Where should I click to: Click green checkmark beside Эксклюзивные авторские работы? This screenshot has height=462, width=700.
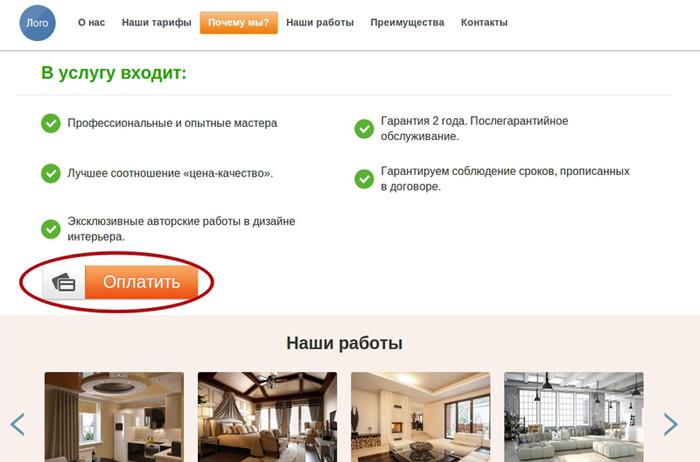(x=51, y=229)
